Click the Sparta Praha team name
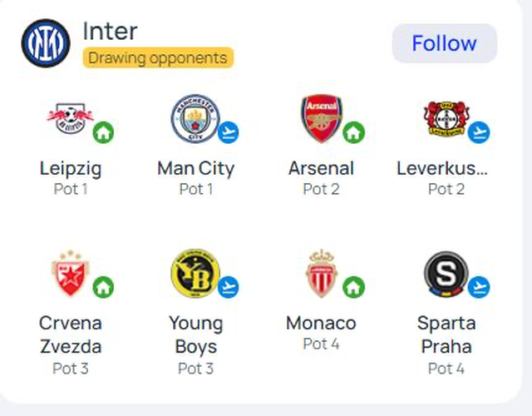Viewport: 532px width, 416px height. (446, 334)
